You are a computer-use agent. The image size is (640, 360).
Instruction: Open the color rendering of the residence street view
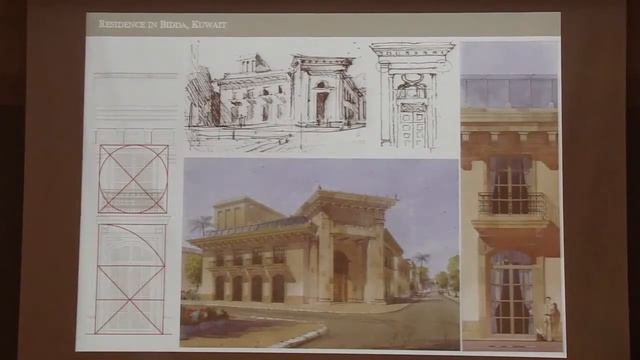coord(320,254)
